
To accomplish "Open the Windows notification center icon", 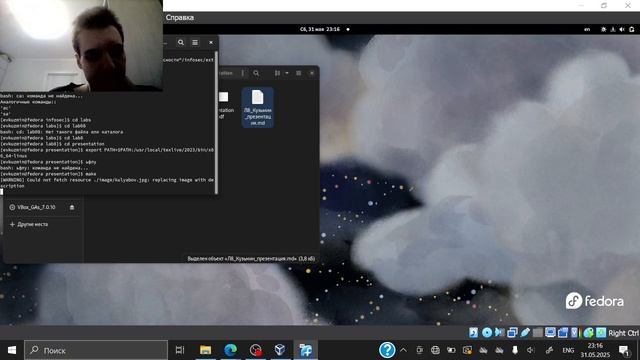I will [x=624, y=350].
